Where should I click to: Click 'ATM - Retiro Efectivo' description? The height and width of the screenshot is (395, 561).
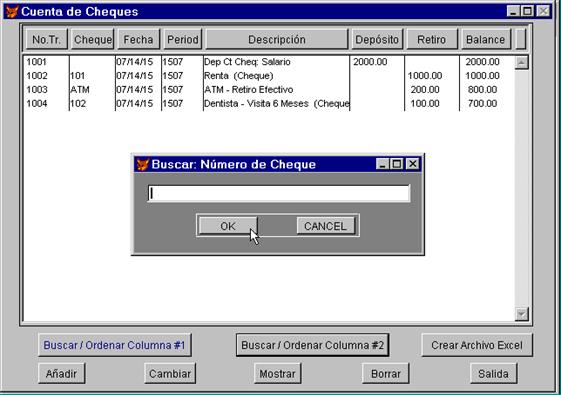pyautogui.click(x=249, y=90)
